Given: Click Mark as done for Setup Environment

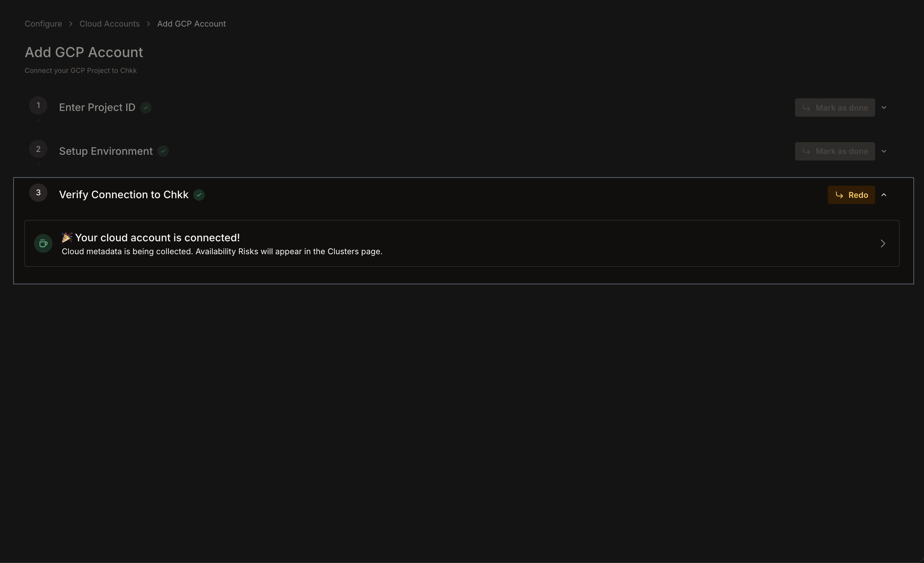Looking at the screenshot, I should tap(835, 151).
